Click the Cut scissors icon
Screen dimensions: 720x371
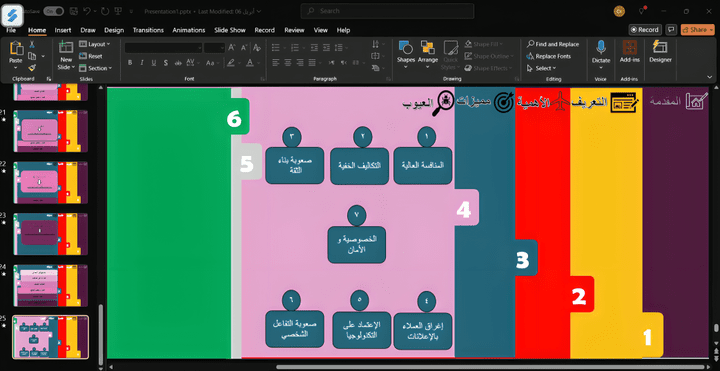click(x=32, y=45)
